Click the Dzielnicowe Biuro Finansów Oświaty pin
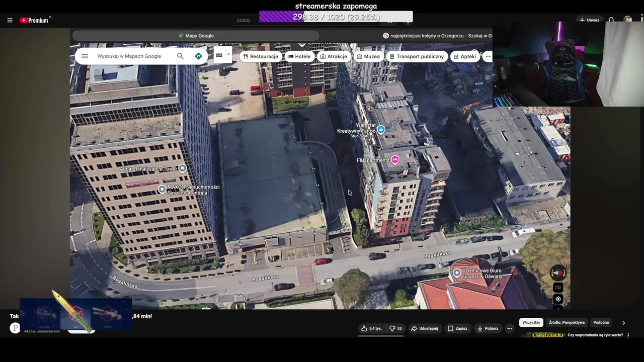Image resolution: width=644 pixels, height=362 pixels. 457,273
